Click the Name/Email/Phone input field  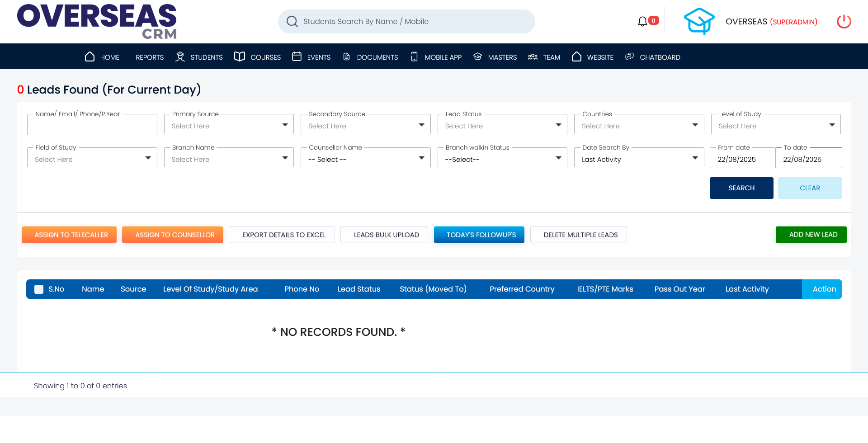(92, 124)
